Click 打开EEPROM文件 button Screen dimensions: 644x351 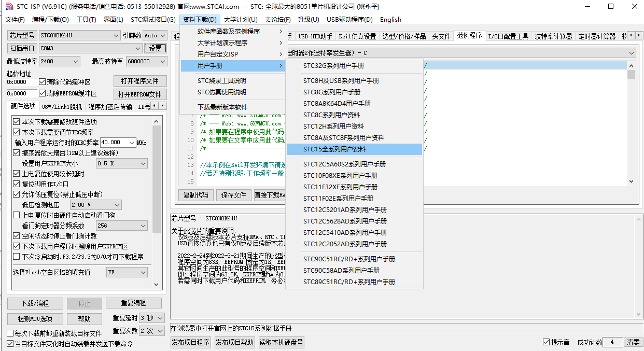point(140,94)
